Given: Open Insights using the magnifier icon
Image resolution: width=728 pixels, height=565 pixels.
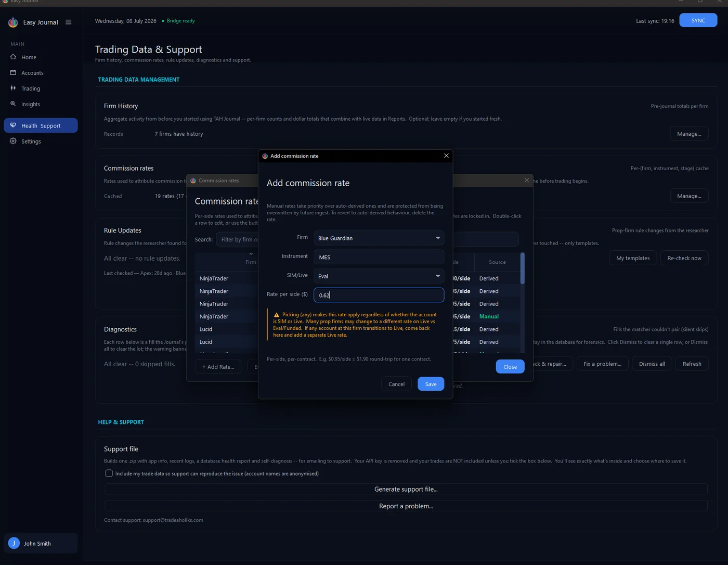Looking at the screenshot, I should pos(13,104).
